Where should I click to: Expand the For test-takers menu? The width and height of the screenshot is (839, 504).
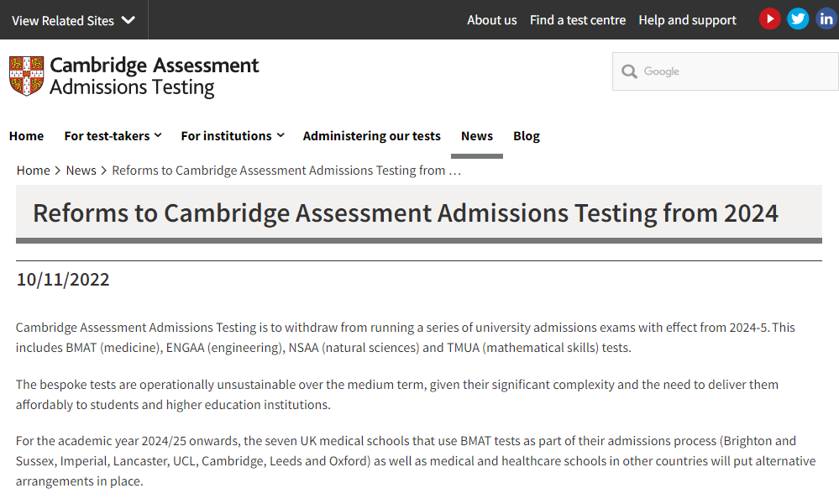tap(113, 136)
